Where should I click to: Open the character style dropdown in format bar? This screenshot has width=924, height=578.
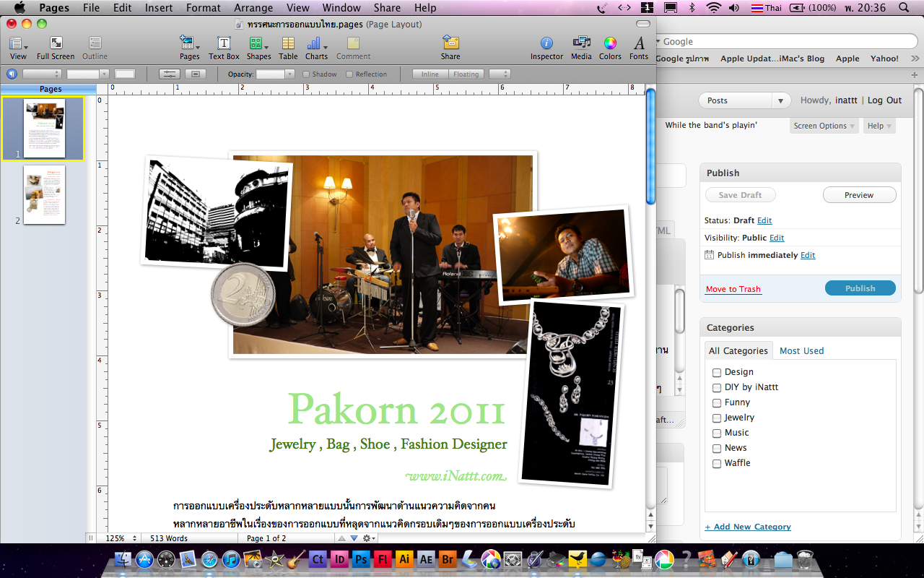[87, 74]
